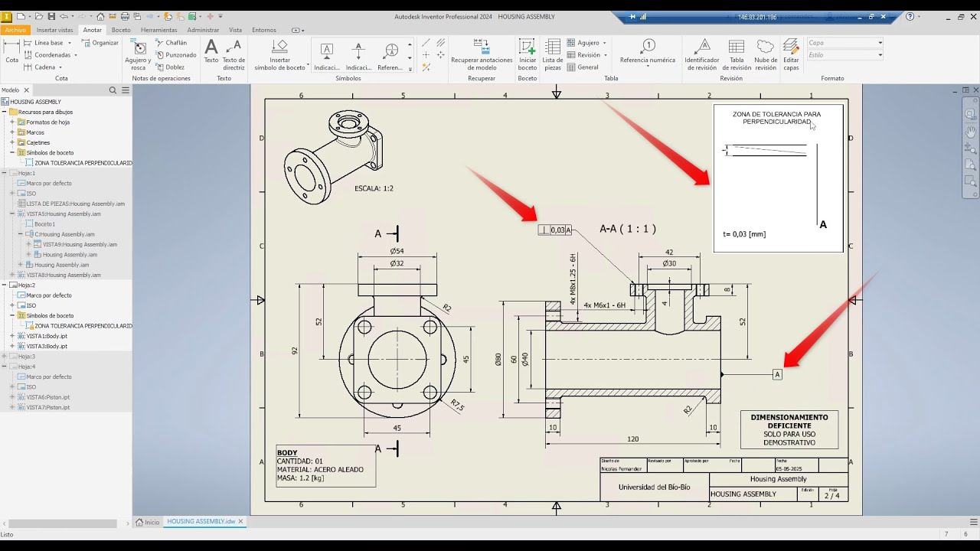Open the Lista de piezas tool
980x551 pixels.
[x=553, y=54]
